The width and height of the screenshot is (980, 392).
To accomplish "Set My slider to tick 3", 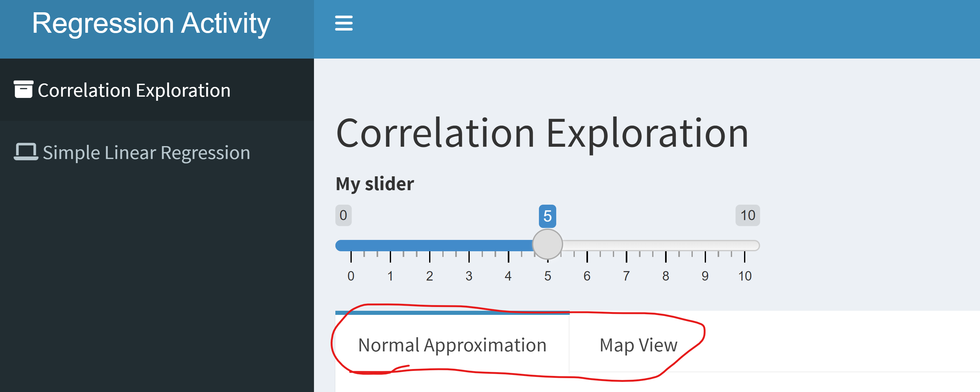I will (469, 246).
